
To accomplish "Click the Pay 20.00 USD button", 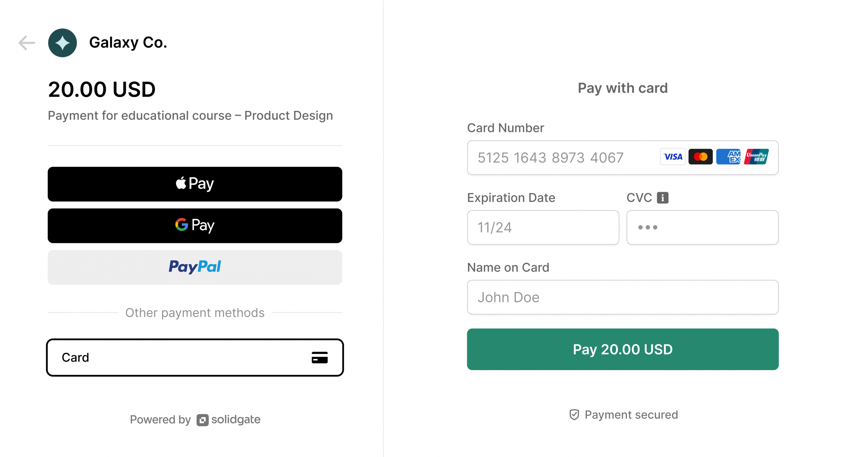I will [623, 349].
